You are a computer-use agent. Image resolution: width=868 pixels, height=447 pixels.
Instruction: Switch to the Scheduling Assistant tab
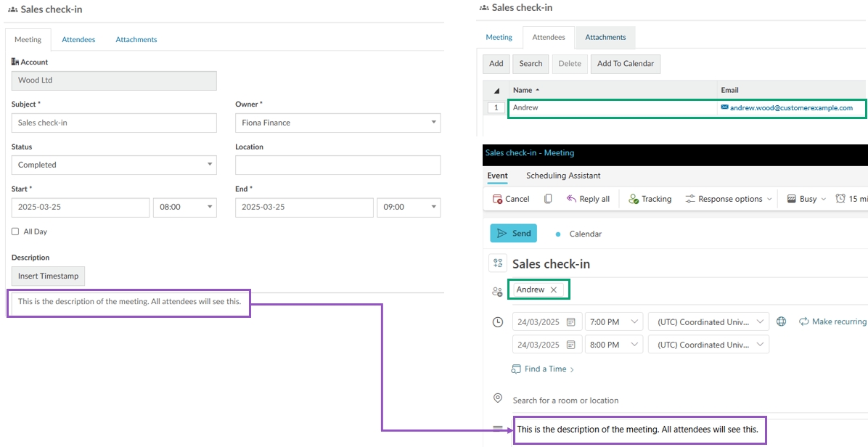pos(563,176)
